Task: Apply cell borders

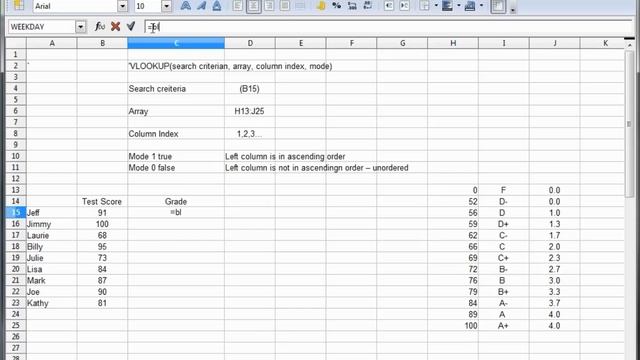Action: [424, 6]
